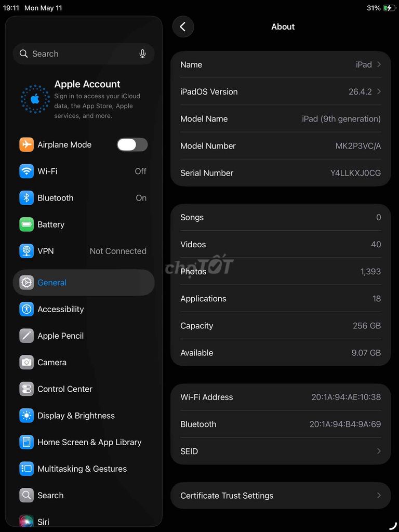Tap the Model Number value MK2P3VC/A
The width and height of the screenshot is (399, 532).
pyautogui.click(x=358, y=146)
